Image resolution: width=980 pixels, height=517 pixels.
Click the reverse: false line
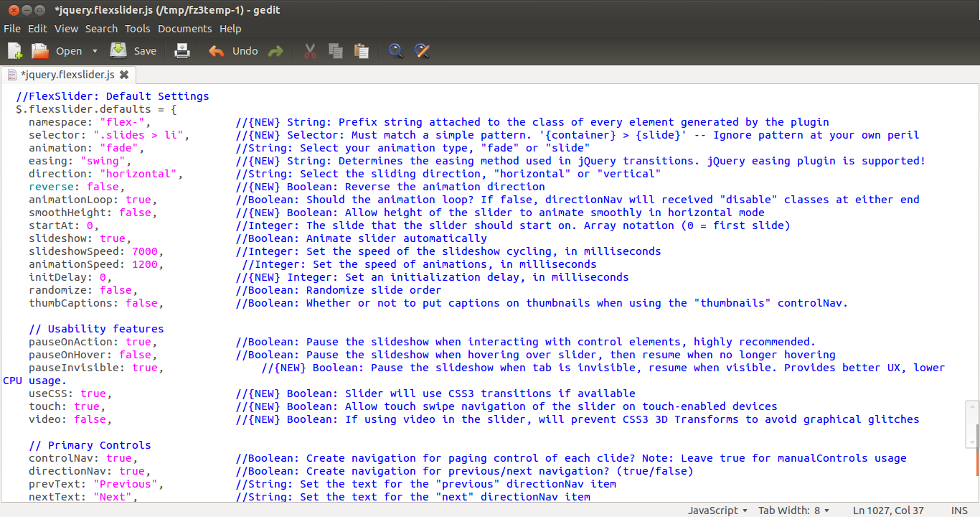(x=77, y=187)
